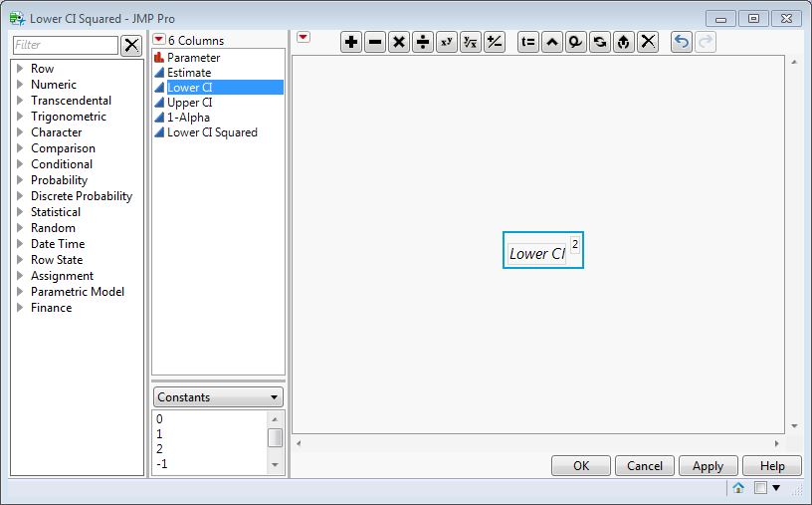Image resolution: width=812 pixels, height=505 pixels.
Task: Click the caret insert button
Action: (552, 42)
